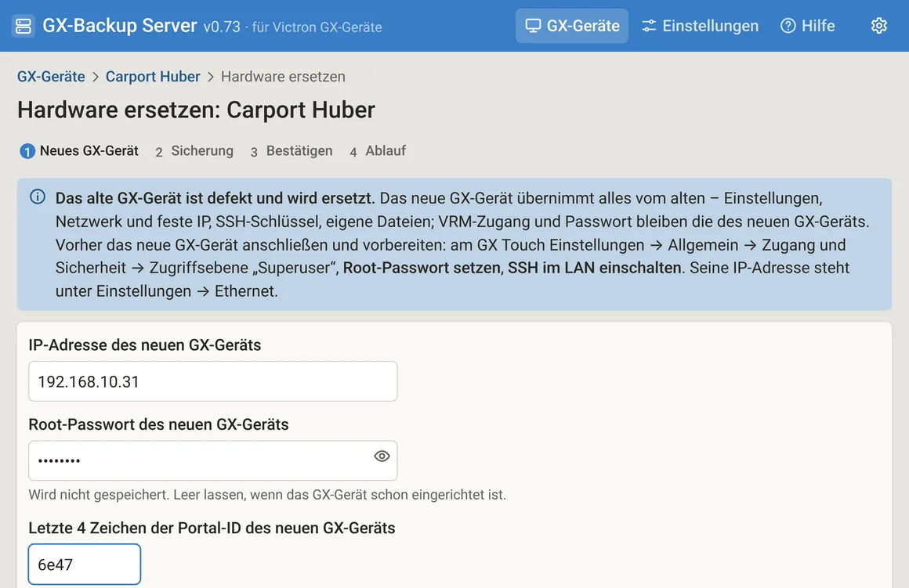Click the Portal-ID last 4 characters field
Viewport: 909px width, 588px height.
[x=85, y=565]
